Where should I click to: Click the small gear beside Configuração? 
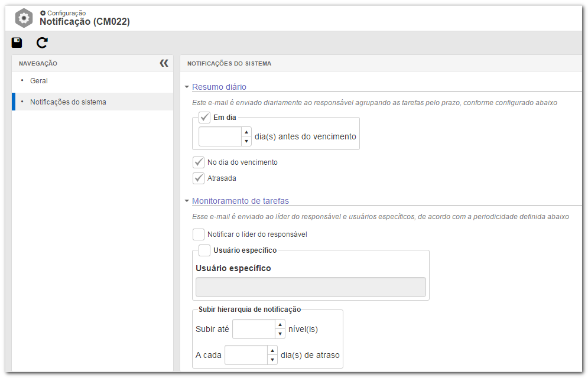pos(43,13)
